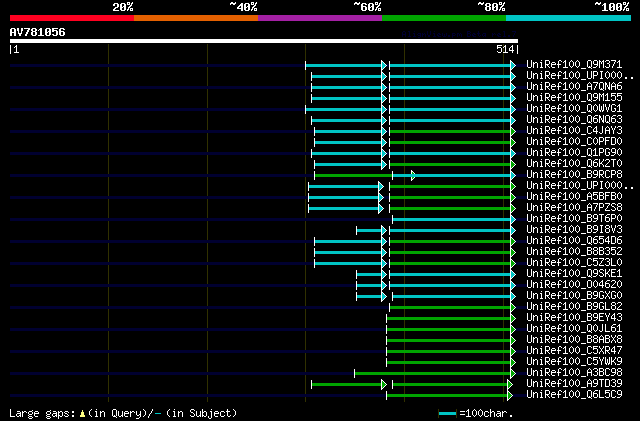
Task: Open the UniRef100_Q6NQ63 hit label
Action: point(574,120)
